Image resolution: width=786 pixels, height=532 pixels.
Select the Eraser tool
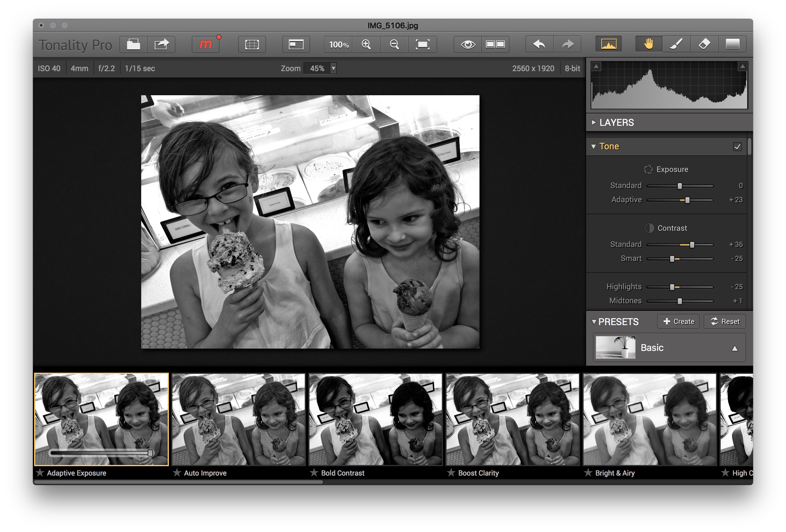click(x=704, y=44)
